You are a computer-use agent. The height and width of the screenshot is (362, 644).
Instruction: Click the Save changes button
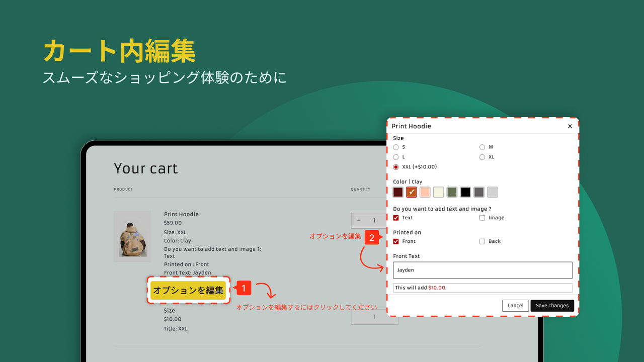[x=552, y=306]
